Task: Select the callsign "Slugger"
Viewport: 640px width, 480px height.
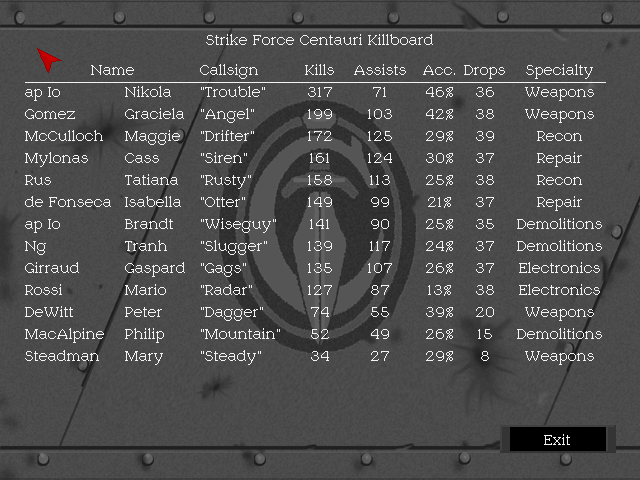Action: coord(234,247)
